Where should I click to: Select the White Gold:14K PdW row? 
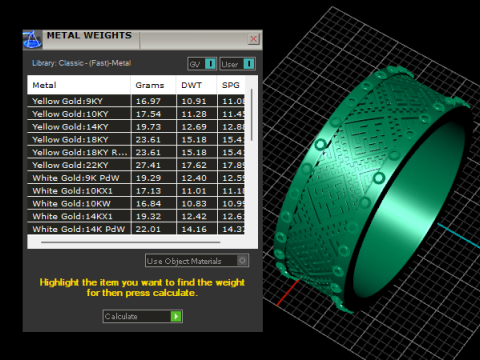pos(136,229)
